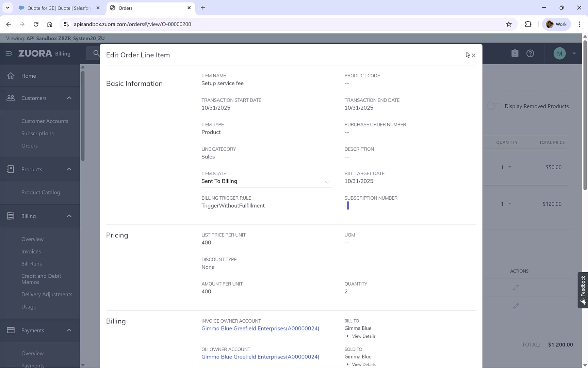
Task: Collapse the Billing section in sidebar
Action: [69, 216]
